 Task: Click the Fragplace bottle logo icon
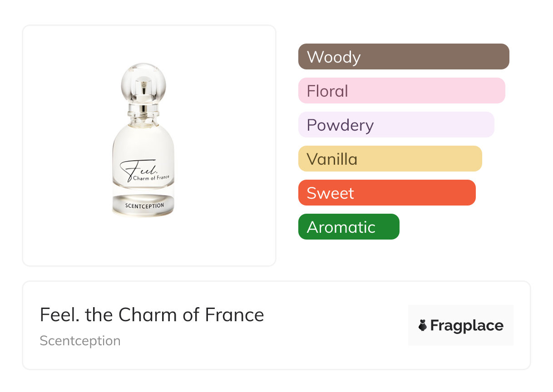click(x=423, y=325)
